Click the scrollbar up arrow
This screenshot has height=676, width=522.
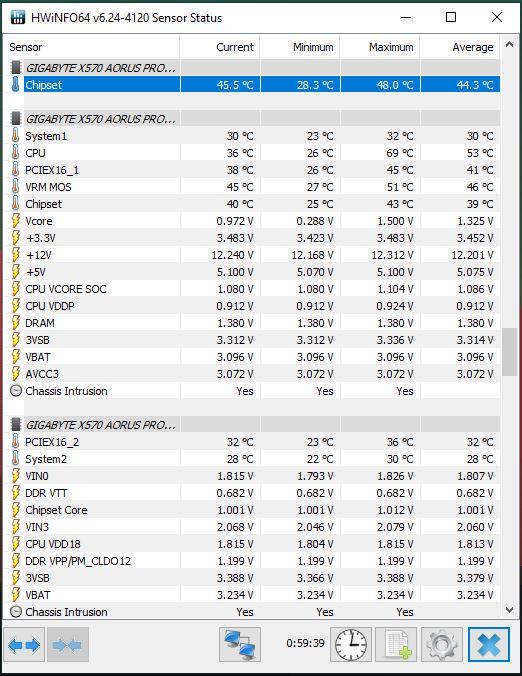(509, 44)
